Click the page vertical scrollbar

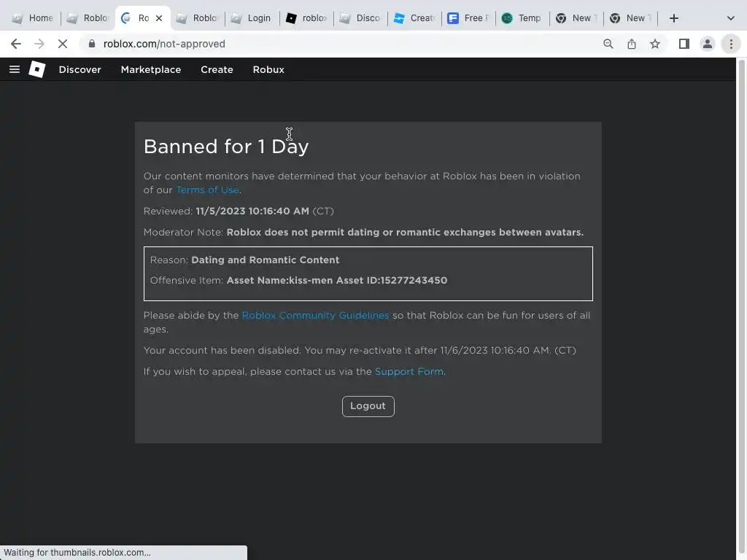(x=742, y=308)
